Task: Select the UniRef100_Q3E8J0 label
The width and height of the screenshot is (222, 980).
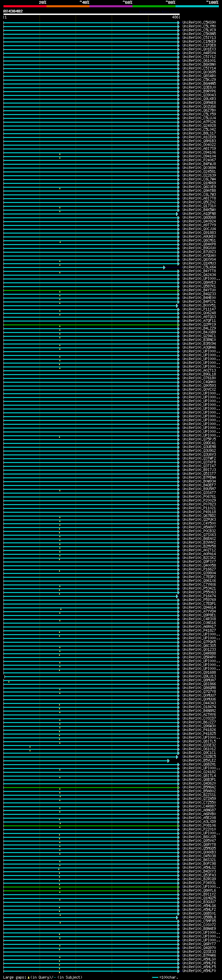Action: point(199,88)
